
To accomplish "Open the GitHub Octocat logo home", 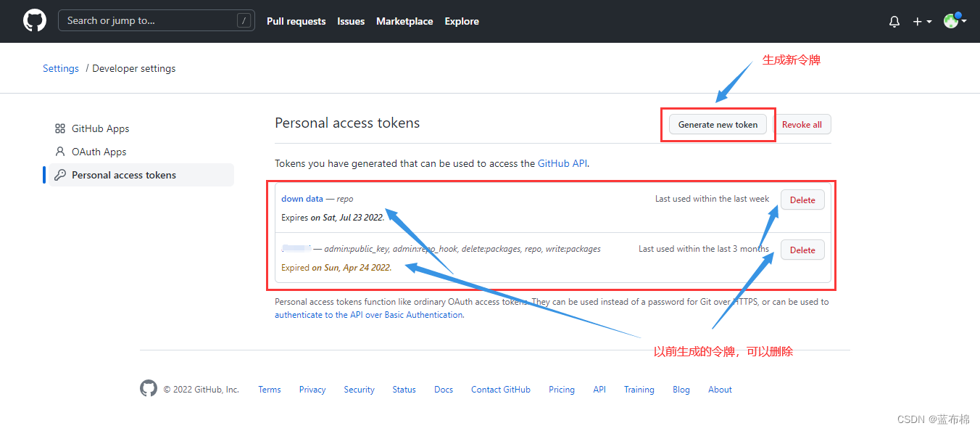I will pyautogui.click(x=35, y=21).
